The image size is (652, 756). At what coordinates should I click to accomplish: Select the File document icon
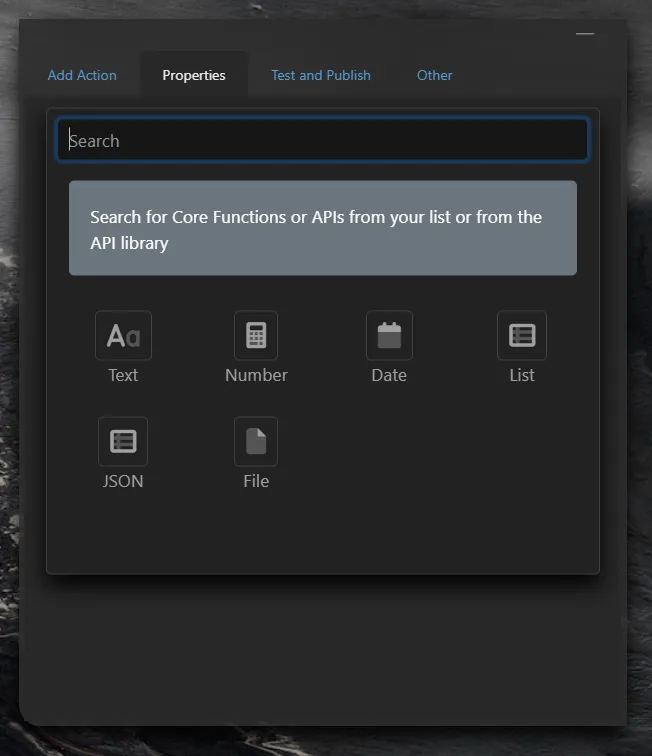pos(256,441)
